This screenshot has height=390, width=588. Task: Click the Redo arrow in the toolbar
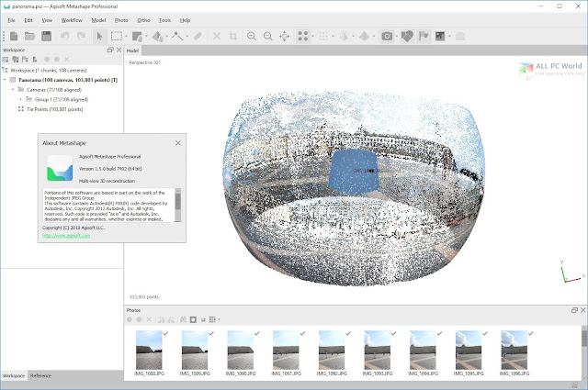pos(82,36)
